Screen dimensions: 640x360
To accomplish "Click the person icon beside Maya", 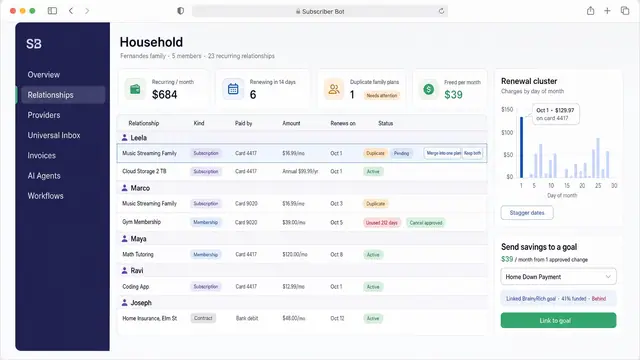I will tap(124, 238).
